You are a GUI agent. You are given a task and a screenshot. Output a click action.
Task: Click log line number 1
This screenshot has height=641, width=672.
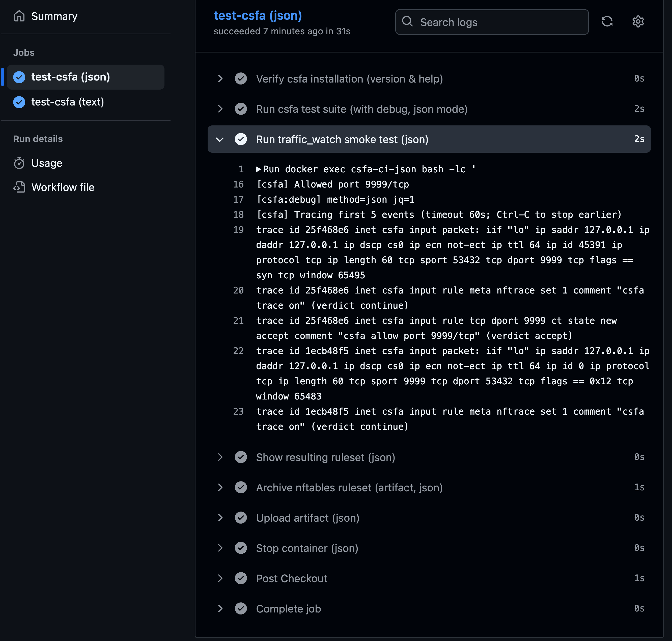[241, 169]
